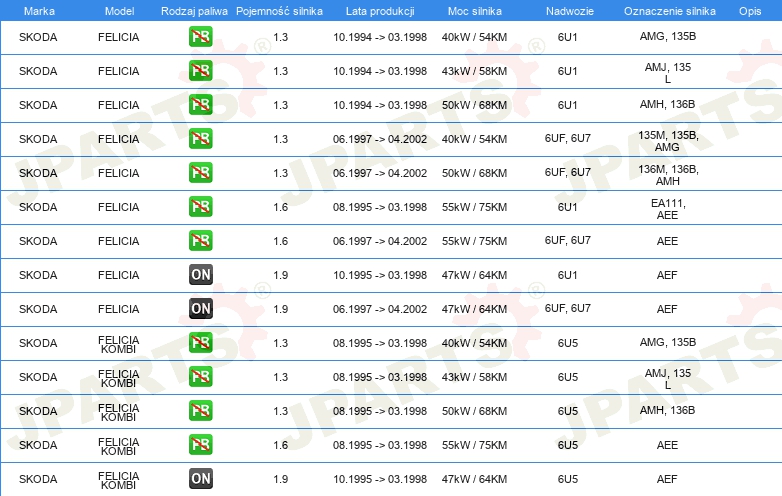Select 'AMH, 136B' in the Felicia Kombi row
The width and height of the screenshot is (782, 496).
[x=667, y=410]
